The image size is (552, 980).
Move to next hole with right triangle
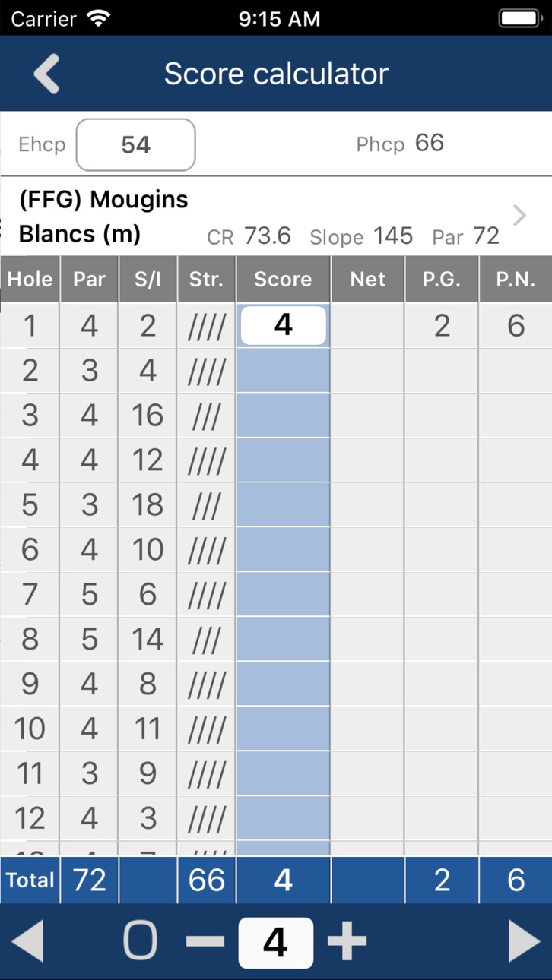[x=524, y=941]
